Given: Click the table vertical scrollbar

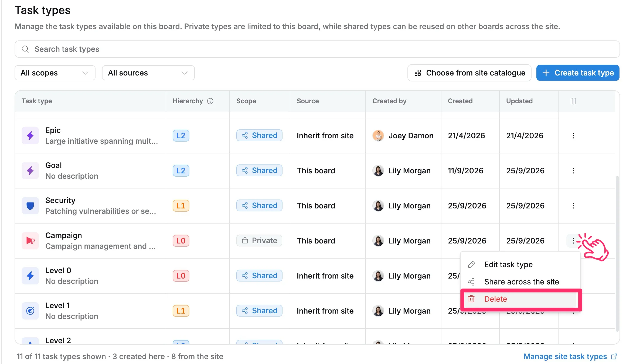Looking at the screenshot, I should 617,253.
